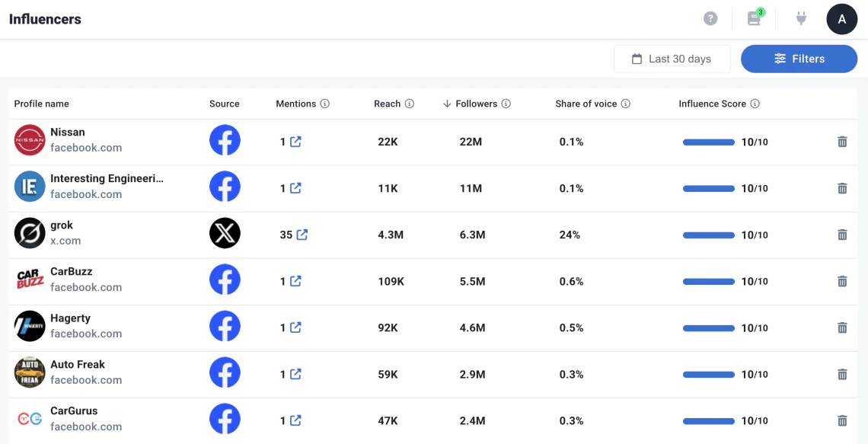Show info tooltip for Followers column
Screen dimensions: 868x444
point(506,104)
